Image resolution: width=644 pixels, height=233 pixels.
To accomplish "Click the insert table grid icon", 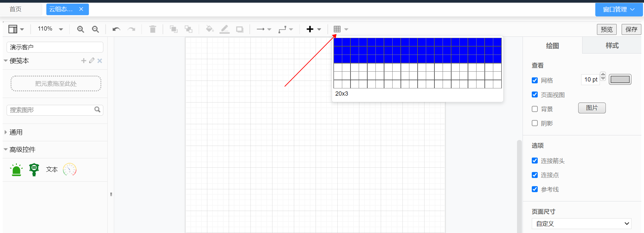I will pos(337,29).
